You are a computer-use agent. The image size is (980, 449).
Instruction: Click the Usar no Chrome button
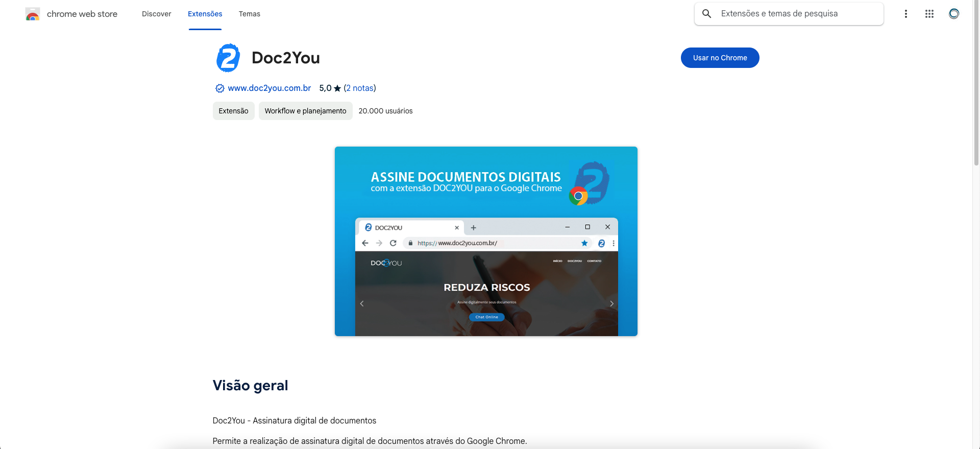click(x=720, y=58)
